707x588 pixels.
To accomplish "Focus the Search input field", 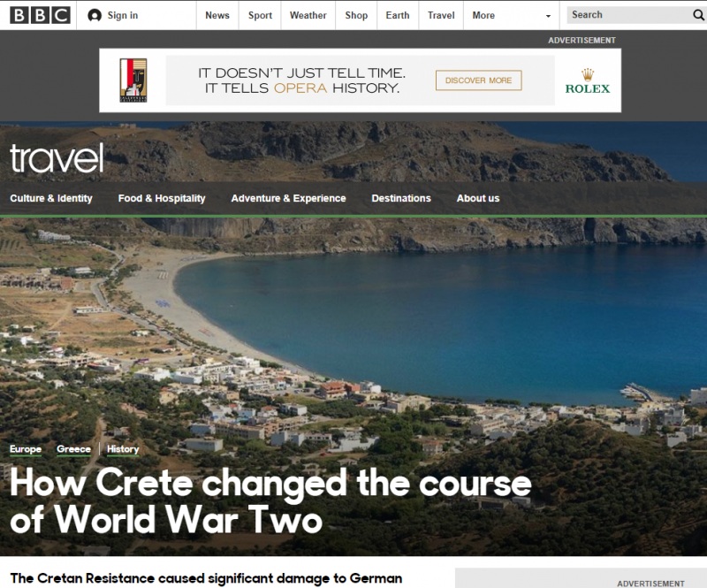I will (x=629, y=15).
